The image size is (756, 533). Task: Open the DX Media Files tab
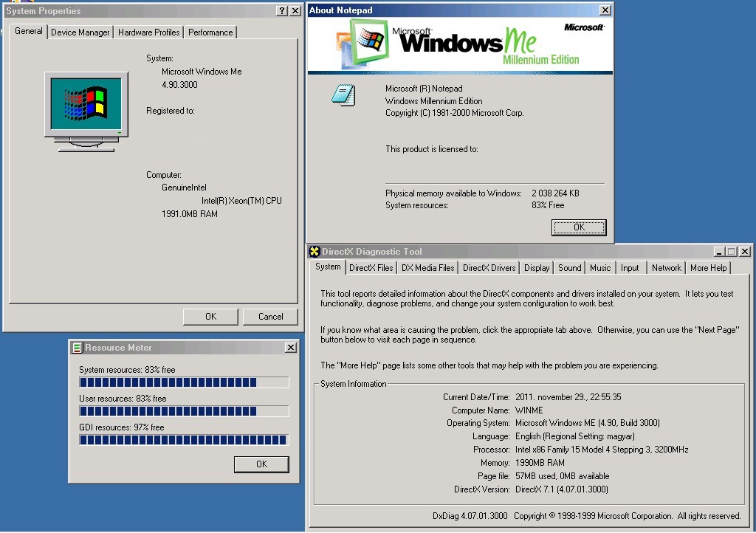(x=427, y=268)
